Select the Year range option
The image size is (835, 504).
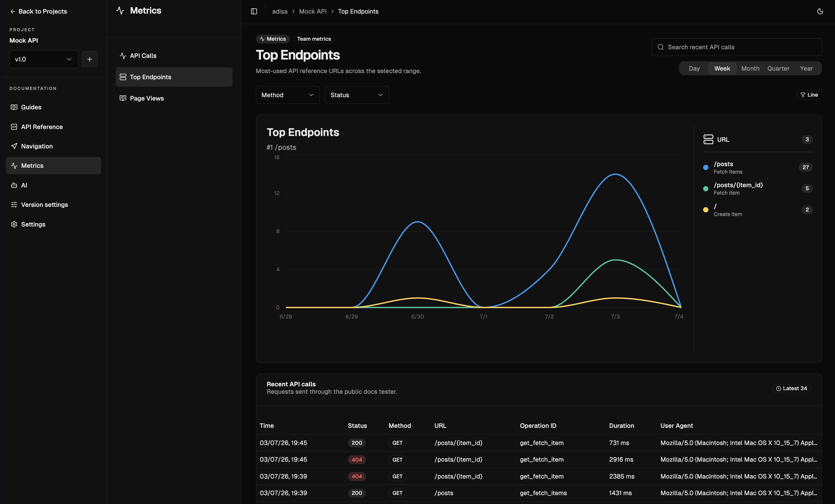806,68
